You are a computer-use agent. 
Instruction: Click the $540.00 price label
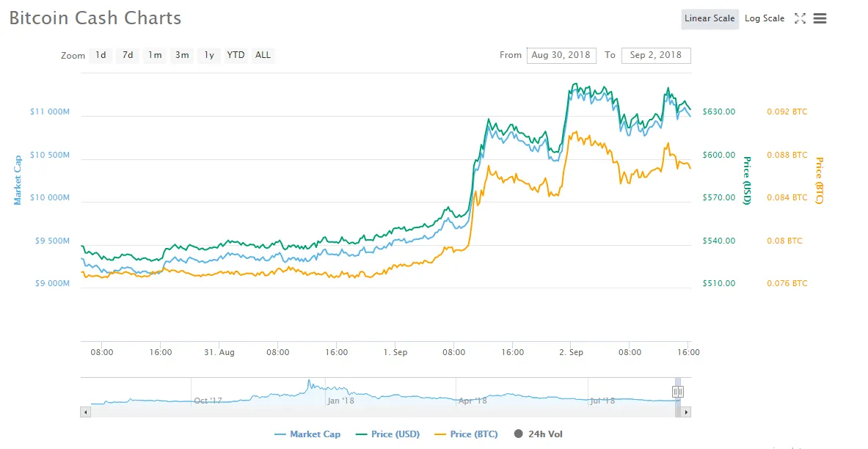click(718, 241)
